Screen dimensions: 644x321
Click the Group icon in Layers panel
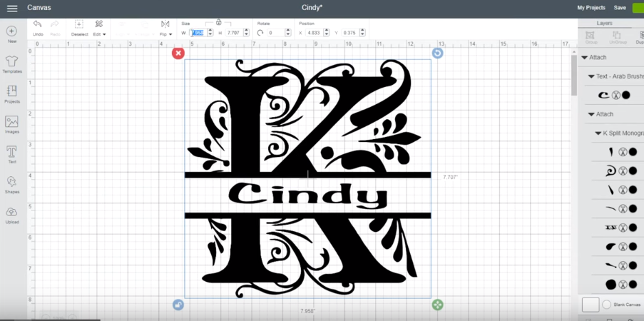point(590,36)
